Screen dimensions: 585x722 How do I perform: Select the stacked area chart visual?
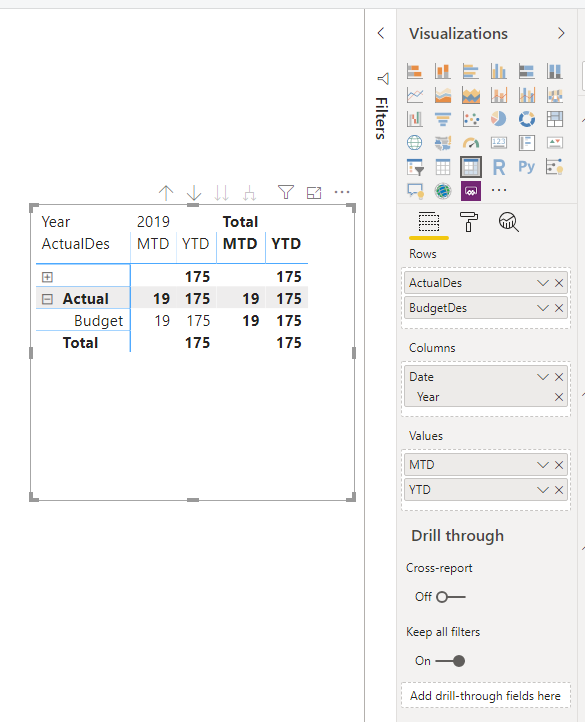(x=471, y=95)
